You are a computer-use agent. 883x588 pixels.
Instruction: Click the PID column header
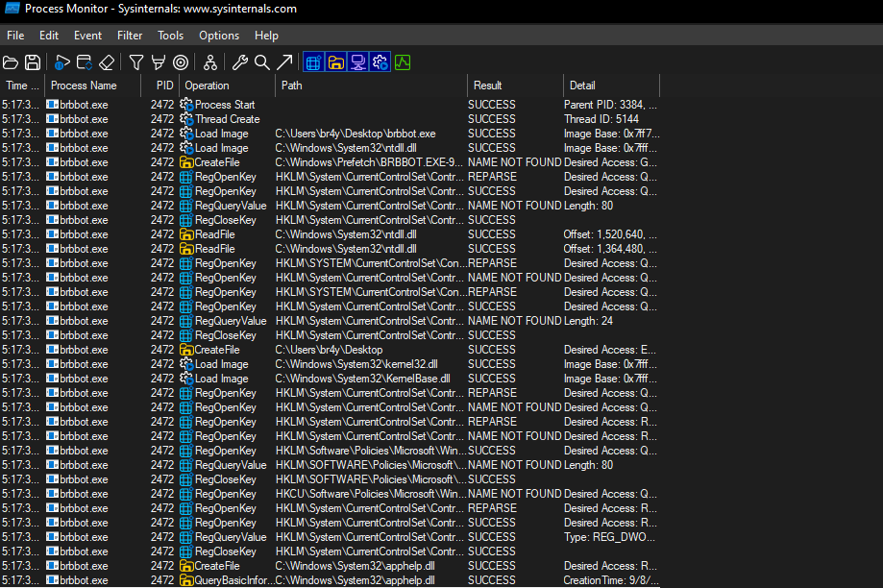click(x=160, y=86)
